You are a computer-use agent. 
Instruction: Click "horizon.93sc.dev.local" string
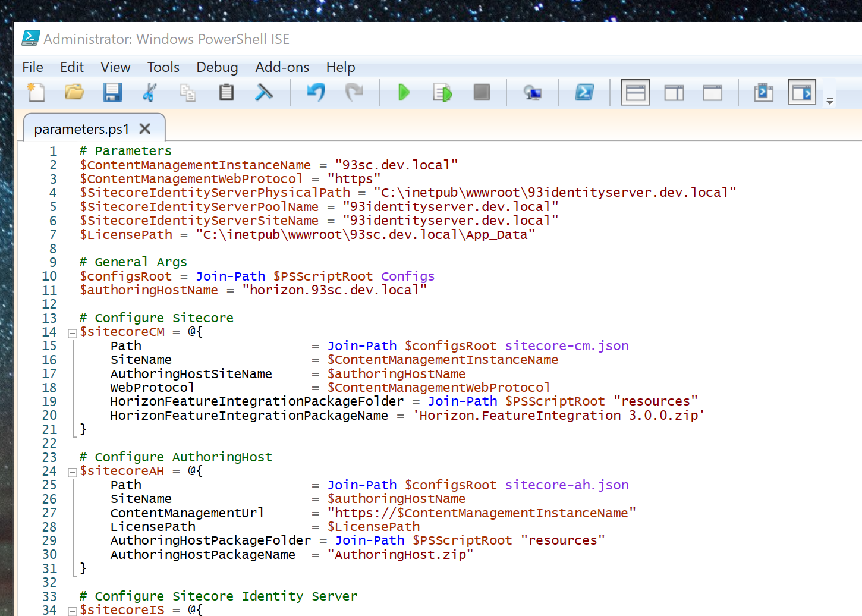point(335,290)
